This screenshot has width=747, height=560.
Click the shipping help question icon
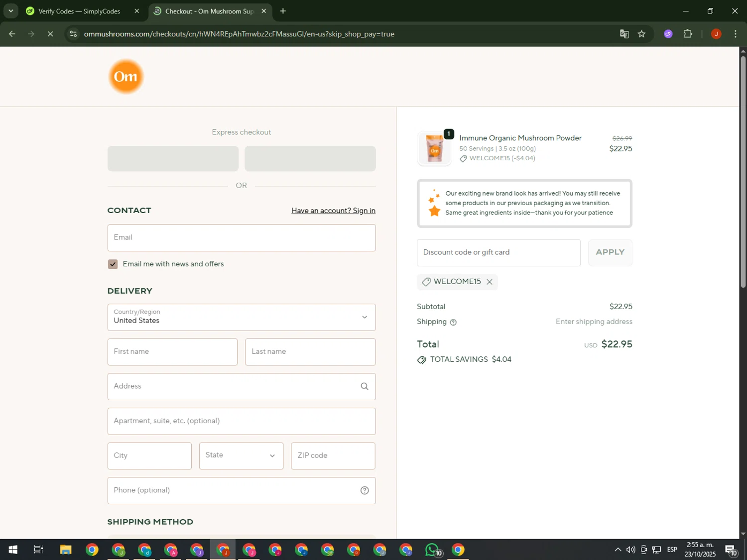(x=453, y=322)
